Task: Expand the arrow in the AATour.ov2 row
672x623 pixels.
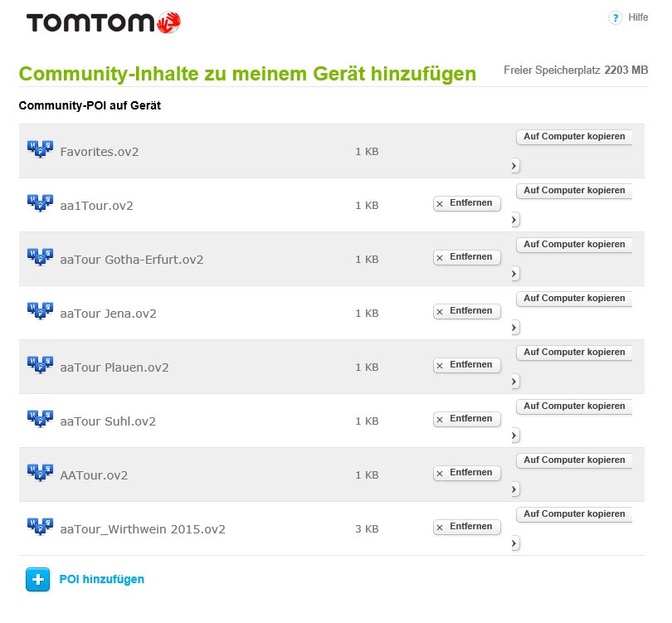Action: (x=514, y=489)
